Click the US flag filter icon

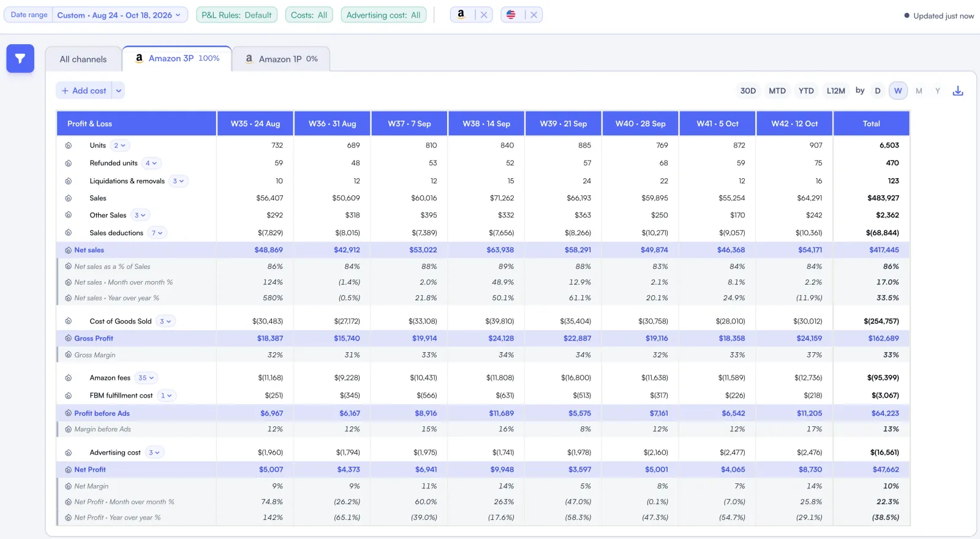[511, 15]
